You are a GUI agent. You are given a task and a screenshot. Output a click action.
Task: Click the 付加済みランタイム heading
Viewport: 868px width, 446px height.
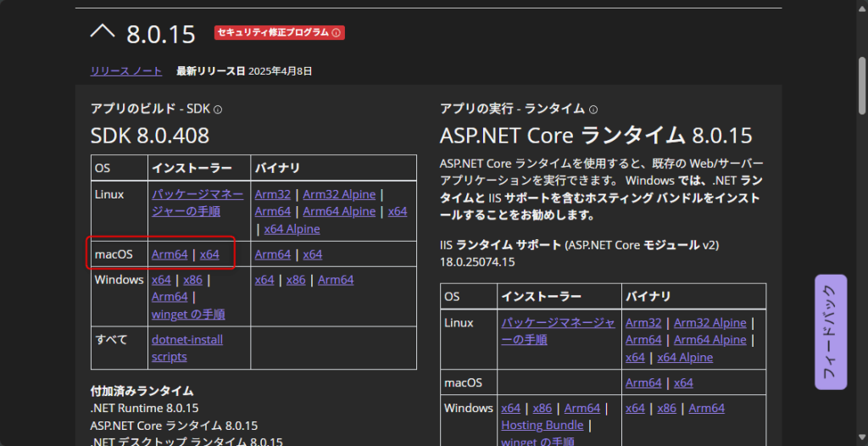pyautogui.click(x=142, y=391)
